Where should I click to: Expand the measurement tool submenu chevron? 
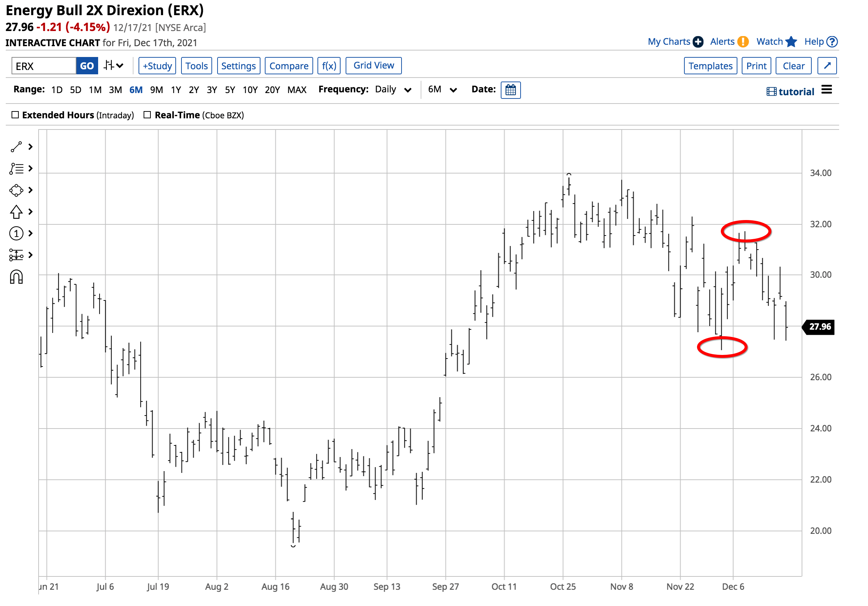click(31, 255)
